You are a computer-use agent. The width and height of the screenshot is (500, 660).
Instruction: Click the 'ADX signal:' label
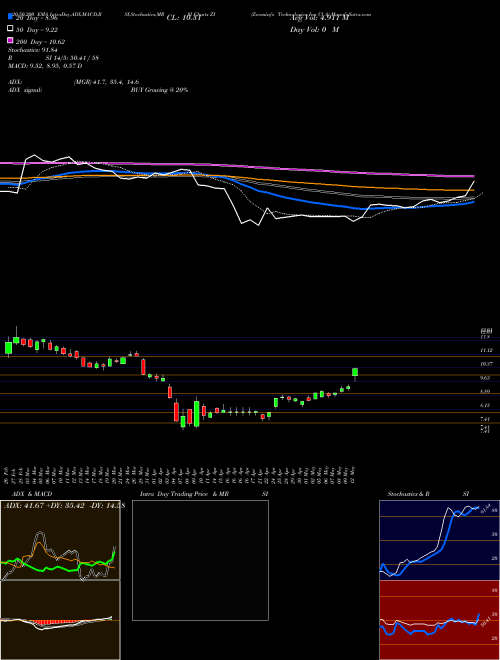pos(25,90)
